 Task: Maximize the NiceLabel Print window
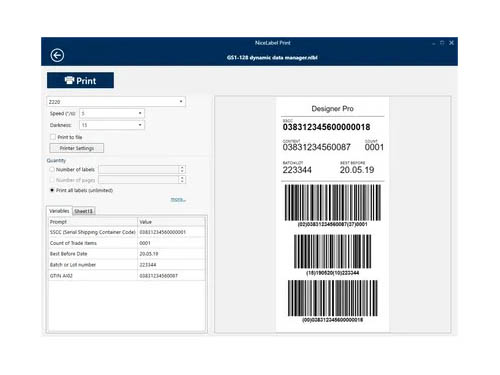coord(442,43)
